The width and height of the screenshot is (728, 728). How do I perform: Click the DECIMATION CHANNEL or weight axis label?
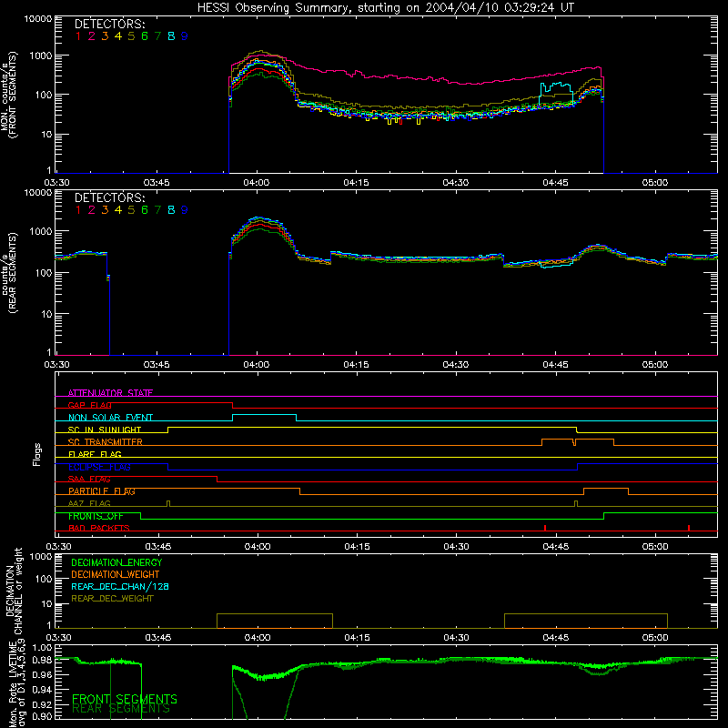tap(14, 591)
